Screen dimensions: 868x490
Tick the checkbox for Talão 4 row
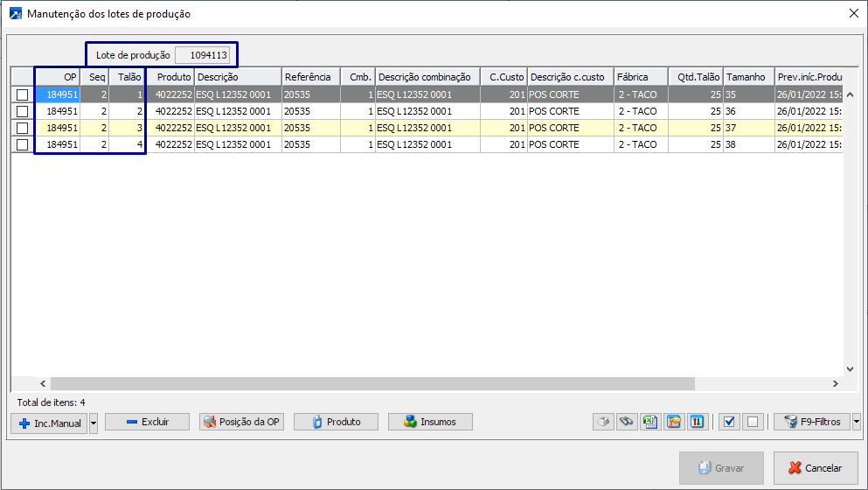click(x=22, y=144)
